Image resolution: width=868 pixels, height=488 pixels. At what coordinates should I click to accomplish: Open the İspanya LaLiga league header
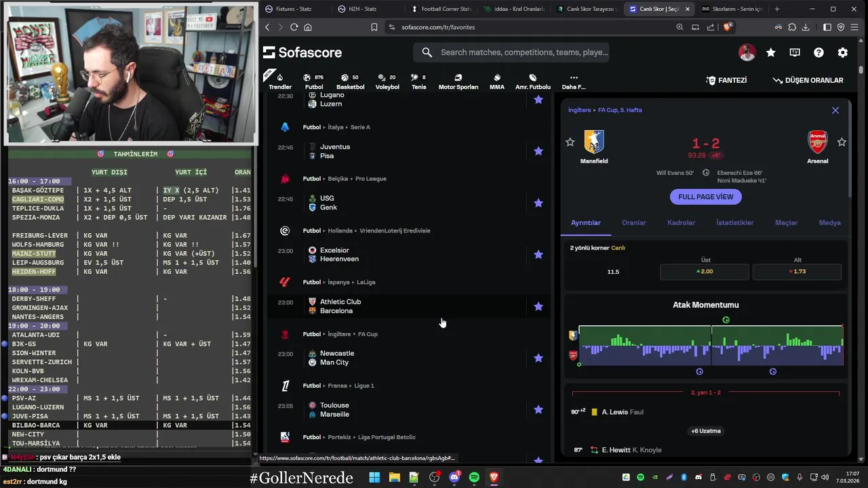coord(339,282)
